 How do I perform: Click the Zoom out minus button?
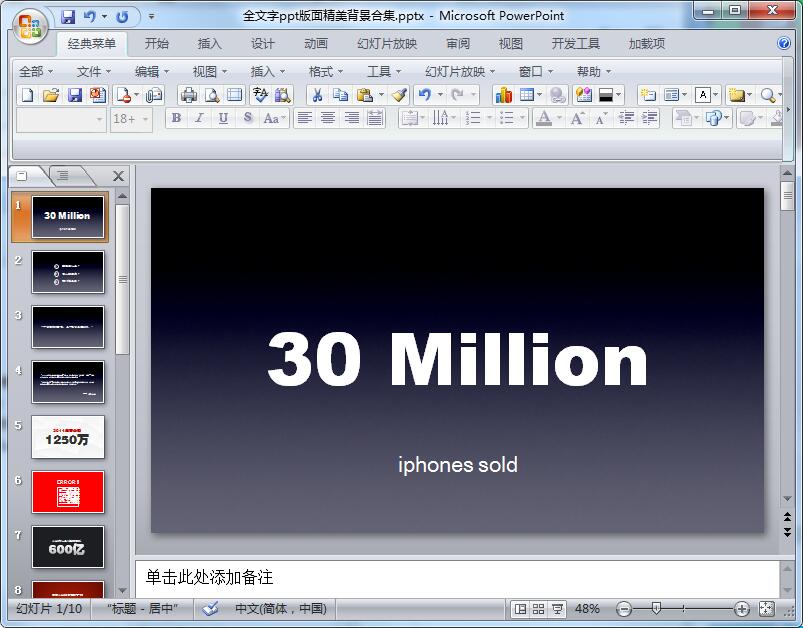pos(624,609)
